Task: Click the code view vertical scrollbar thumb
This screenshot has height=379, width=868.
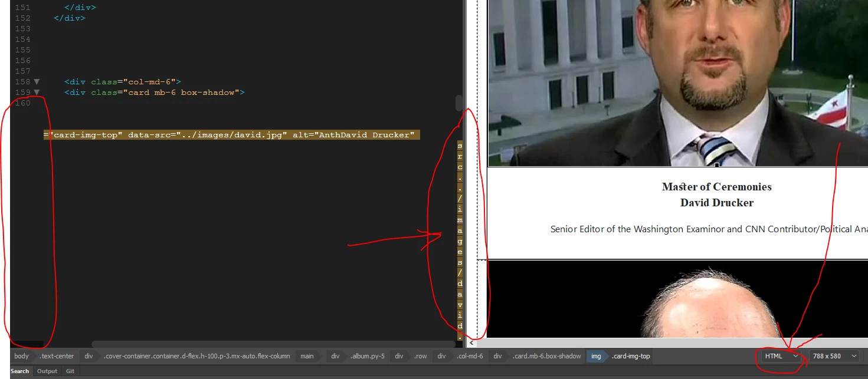Action: pyautogui.click(x=459, y=103)
